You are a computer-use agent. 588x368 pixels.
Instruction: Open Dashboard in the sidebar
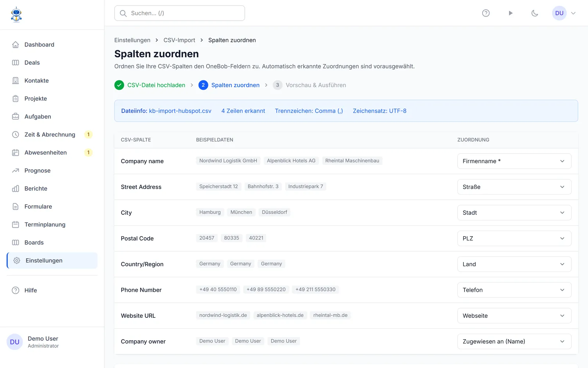[52, 45]
